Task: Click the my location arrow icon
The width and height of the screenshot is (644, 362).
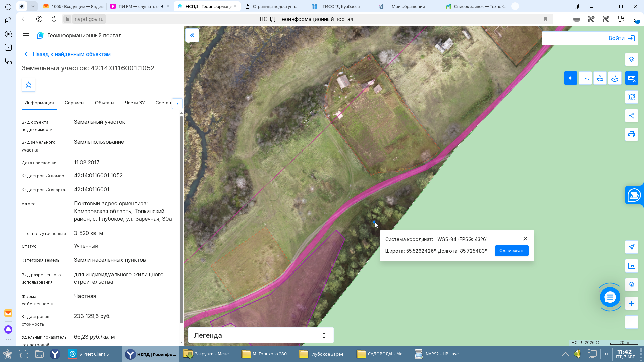Action: 631,247
